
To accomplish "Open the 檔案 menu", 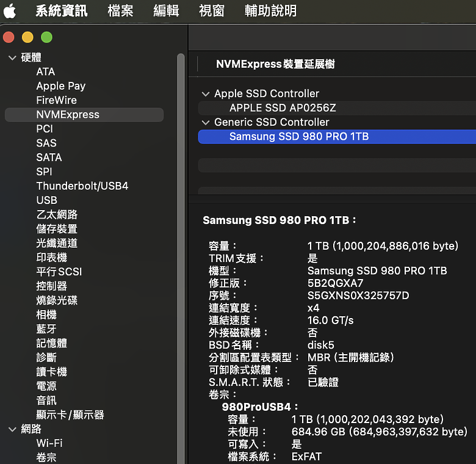I will click(x=120, y=11).
